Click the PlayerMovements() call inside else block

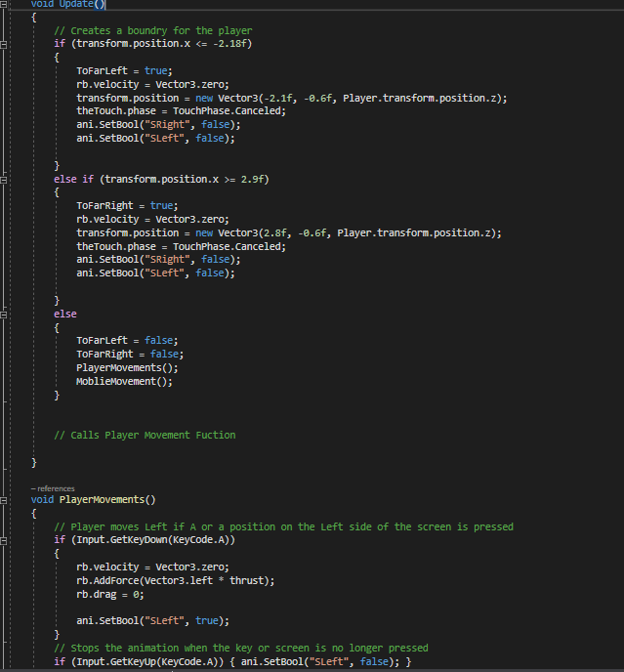127,367
